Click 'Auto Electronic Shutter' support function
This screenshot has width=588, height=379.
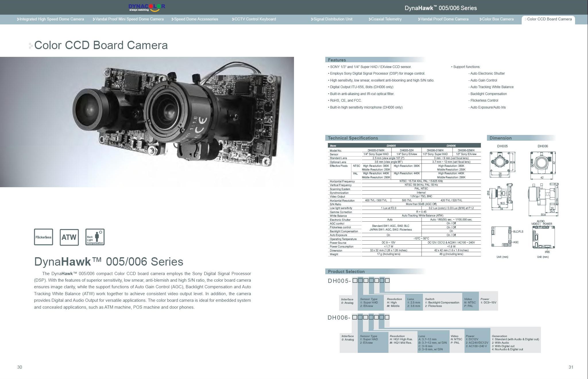(x=487, y=74)
